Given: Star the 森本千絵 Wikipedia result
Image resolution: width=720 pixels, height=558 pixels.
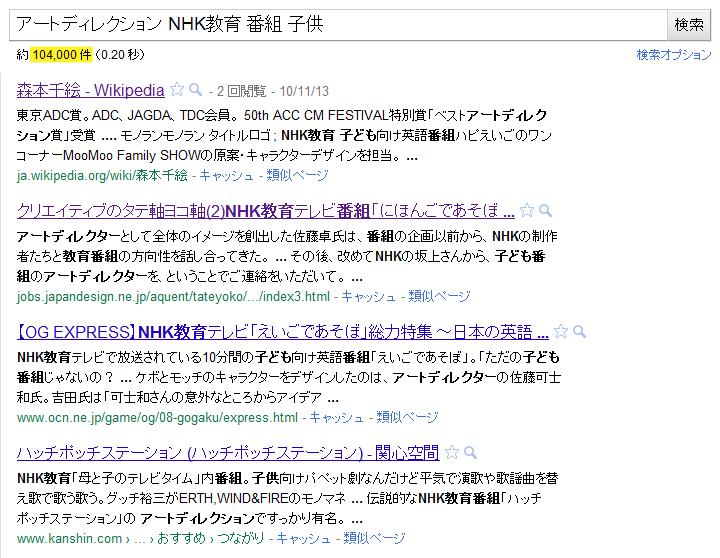Looking at the screenshot, I should click(177, 90).
